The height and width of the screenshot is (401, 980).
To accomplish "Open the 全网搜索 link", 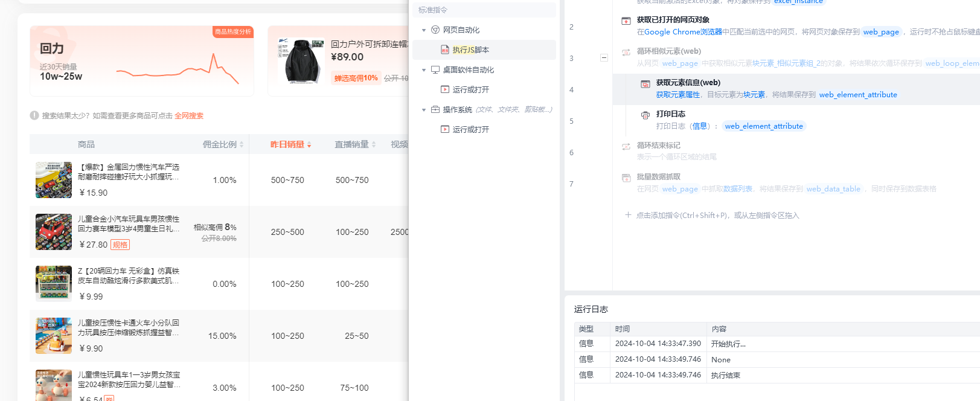I will coord(189,116).
